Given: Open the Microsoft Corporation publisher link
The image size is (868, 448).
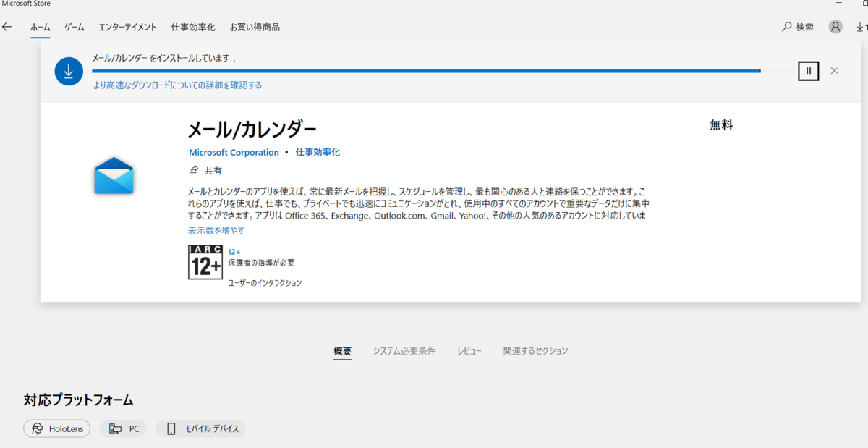Looking at the screenshot, I should point(234,153).
